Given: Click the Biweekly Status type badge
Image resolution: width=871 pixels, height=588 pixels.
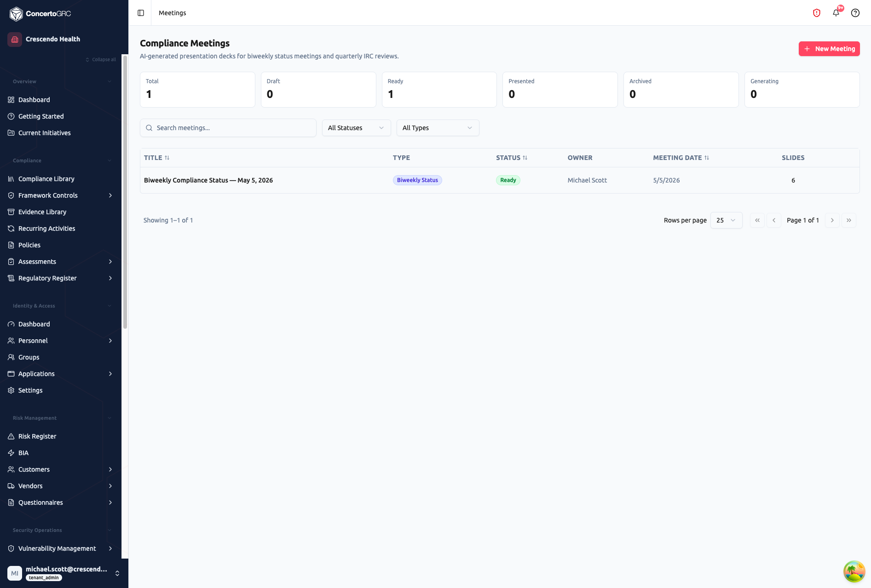Looking at the screenshot, I should click(x=417, y=180).
